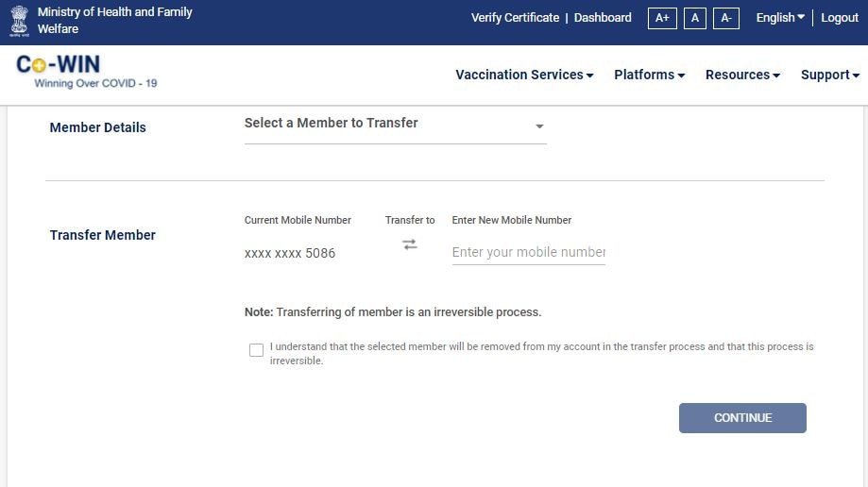Image resolution: width=868 pixels, height=487 pixels.
Task: Click the transfer arrows icon
Action: 410,244
